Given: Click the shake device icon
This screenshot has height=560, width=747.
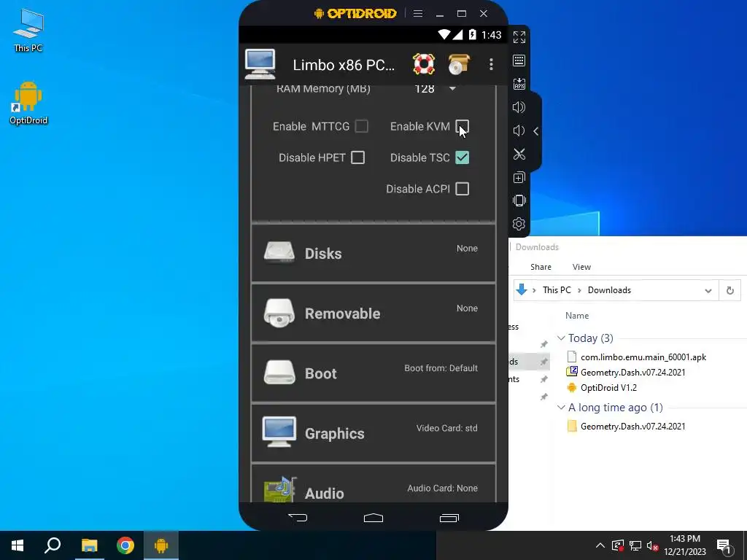Looking at the screenshot, I should [x=519, y=201].
